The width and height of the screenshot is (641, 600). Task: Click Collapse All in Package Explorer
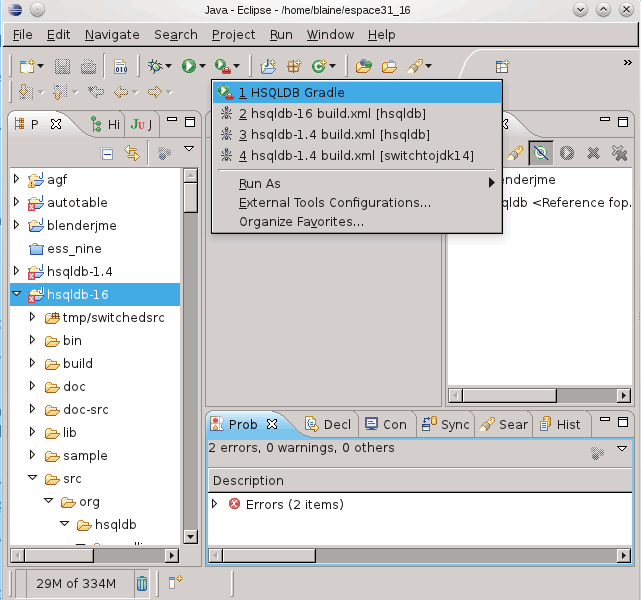(x=107, y=154)
